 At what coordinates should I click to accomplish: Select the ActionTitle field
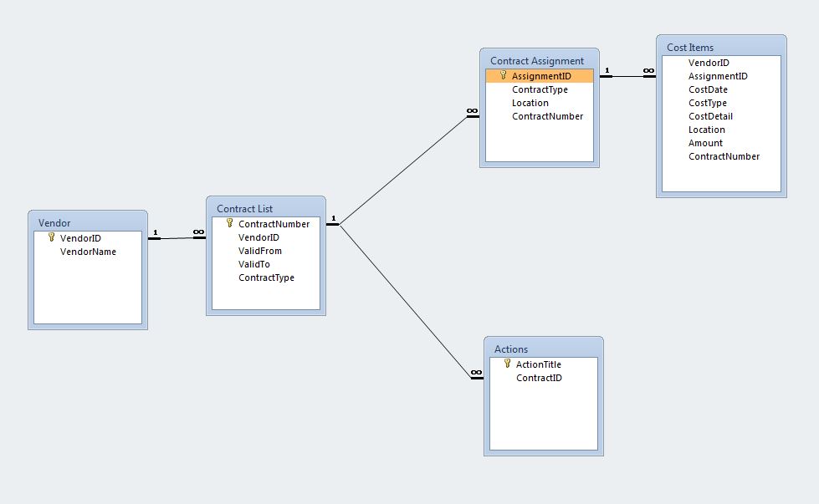click(539, 364)
